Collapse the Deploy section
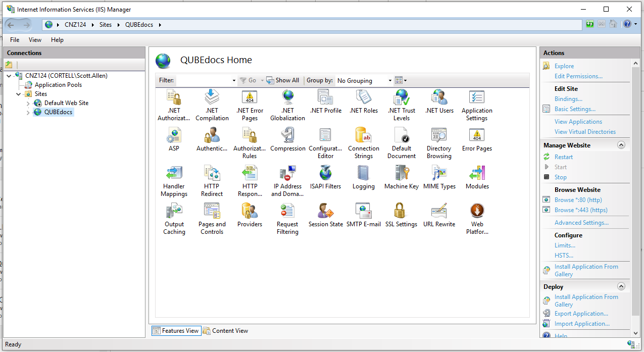This screenshot has height=352, width=644. click(621, 286)
